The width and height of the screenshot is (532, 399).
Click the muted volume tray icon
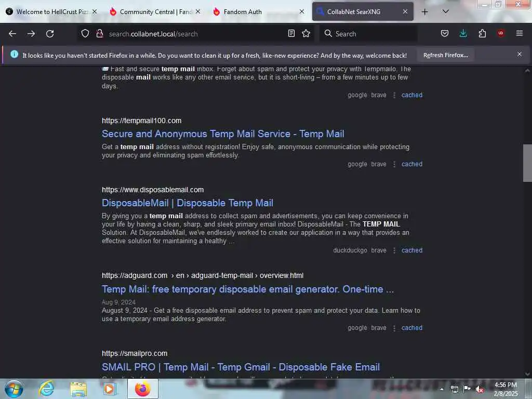pos(480,389)
